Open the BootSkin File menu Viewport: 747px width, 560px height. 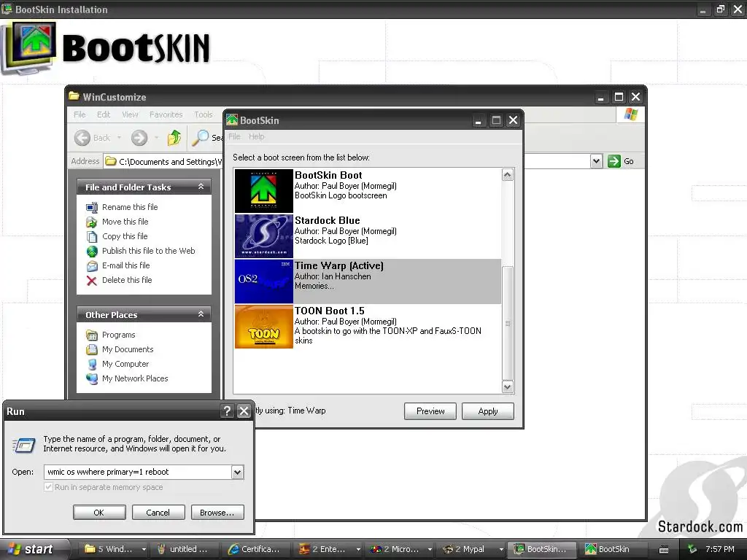point(234,136)
